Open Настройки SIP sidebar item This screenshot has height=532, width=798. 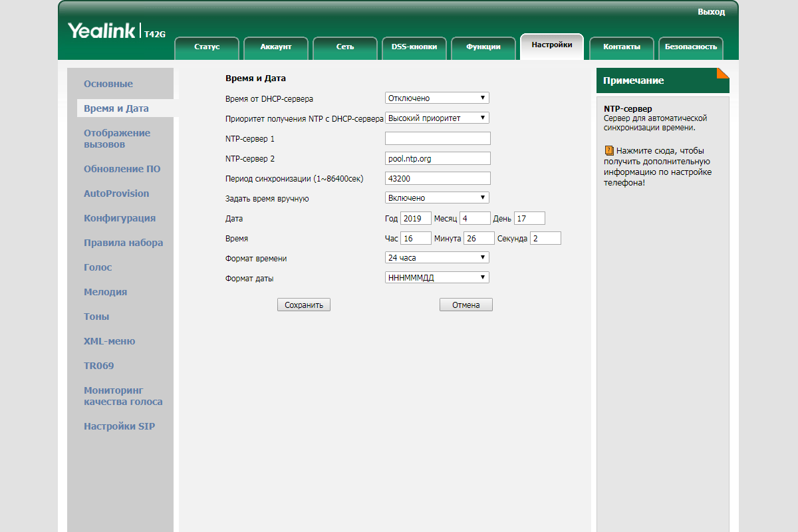pyautogui.click(x=119, y=426)
